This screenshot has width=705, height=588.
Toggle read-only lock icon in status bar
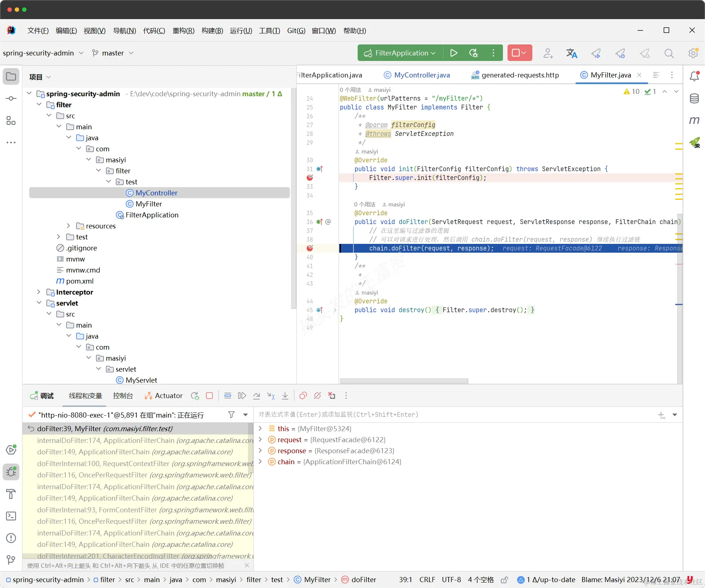tap(504, 580)
